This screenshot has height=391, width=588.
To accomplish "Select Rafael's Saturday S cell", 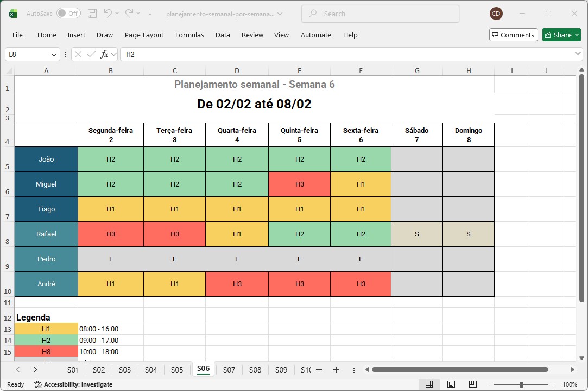I will click(416, 234).
